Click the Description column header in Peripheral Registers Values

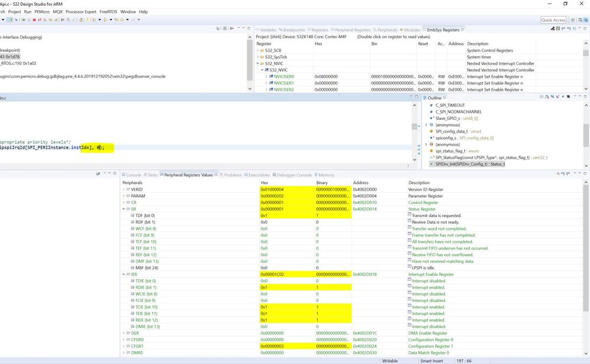click(x=419, y=182)
